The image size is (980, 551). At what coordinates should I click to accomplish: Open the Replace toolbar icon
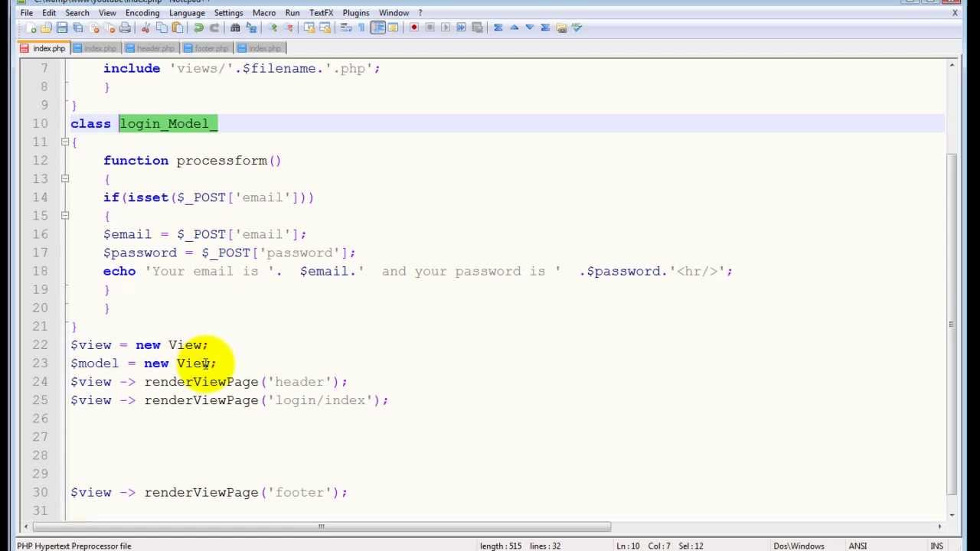coord(251,28)
